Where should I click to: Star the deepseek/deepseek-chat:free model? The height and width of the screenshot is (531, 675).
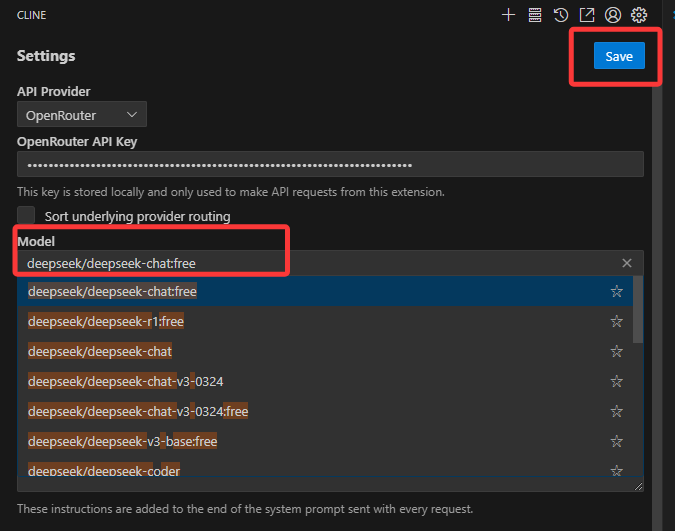pyautogui.click(x=617, y=292)
